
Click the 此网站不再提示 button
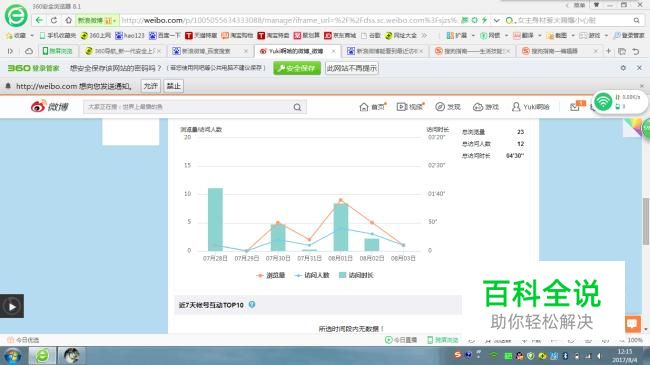(352, 68)
